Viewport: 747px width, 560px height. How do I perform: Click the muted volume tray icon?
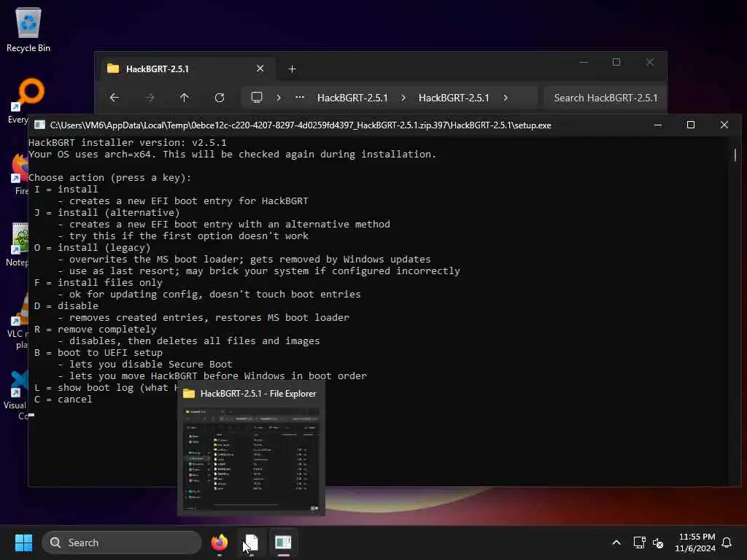pos(659,542)
